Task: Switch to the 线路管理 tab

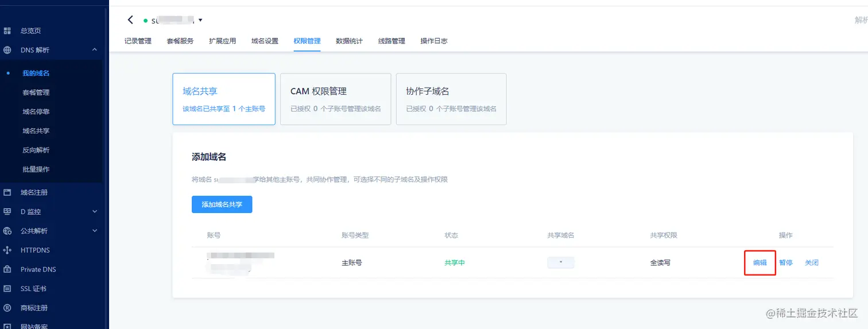Action: [392, 41]
